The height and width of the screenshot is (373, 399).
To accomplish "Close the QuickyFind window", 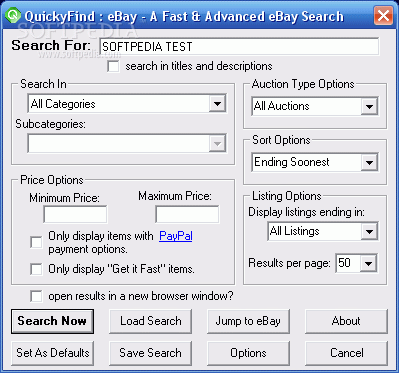I will point(383,16).
